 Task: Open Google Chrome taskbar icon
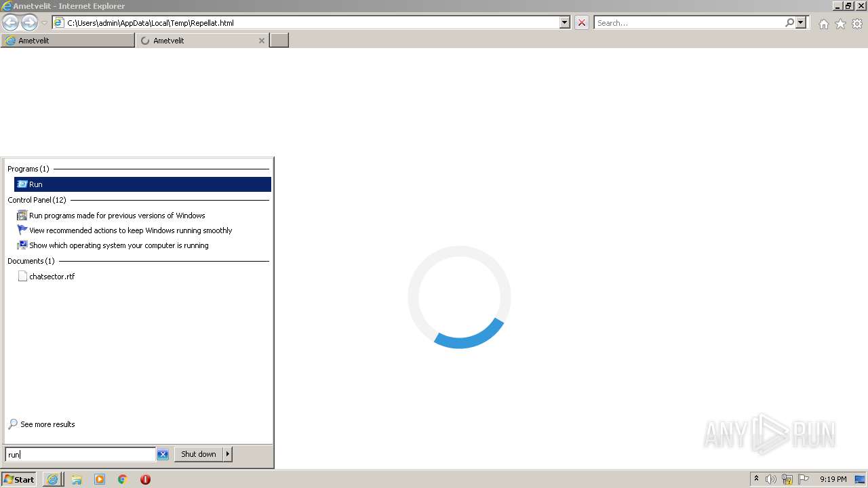coord(123,479)
